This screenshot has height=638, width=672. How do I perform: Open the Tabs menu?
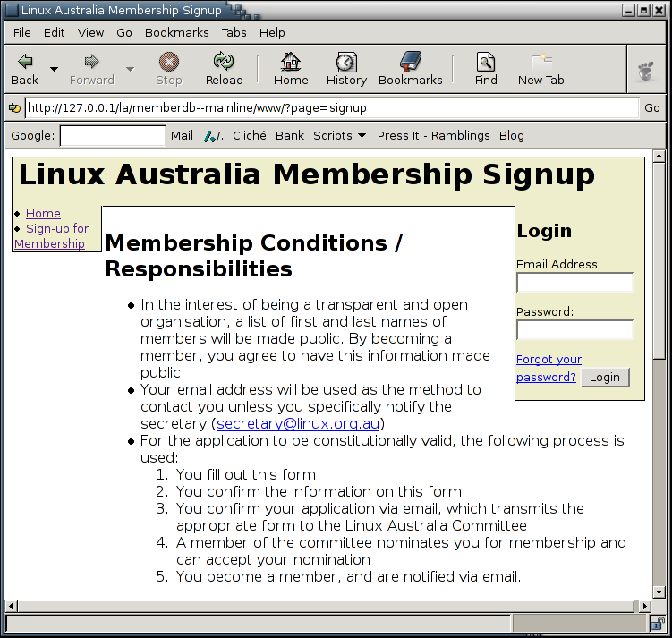[x=234, y=32]
